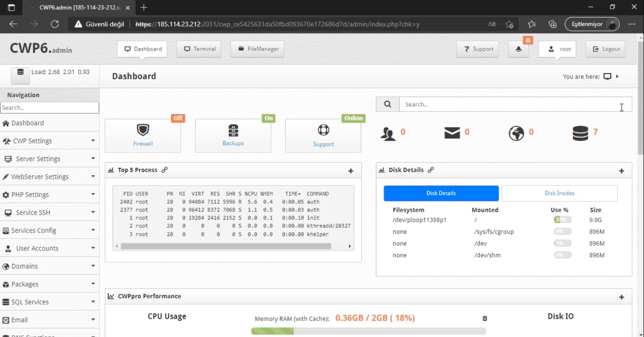The height and width of the screenshot is (337, 644).
Task: Click the dashboard search magnifier button
Action: 388,104
